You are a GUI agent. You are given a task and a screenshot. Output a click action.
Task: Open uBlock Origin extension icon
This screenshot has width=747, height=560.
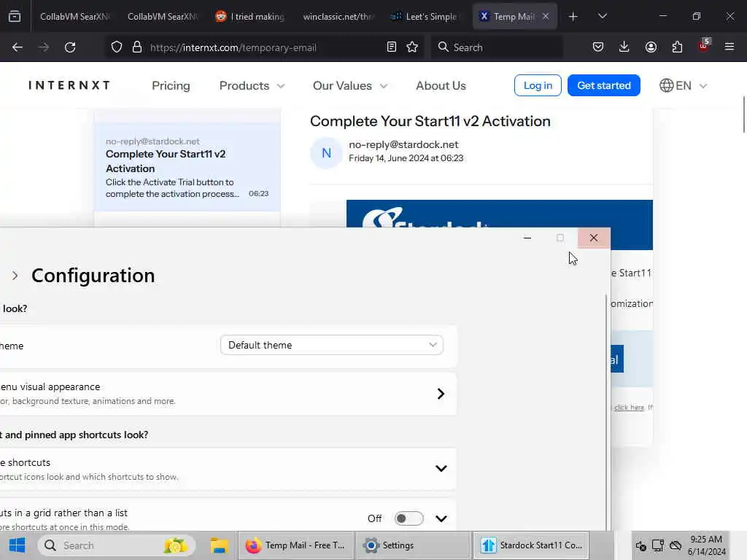pos(704,46)
